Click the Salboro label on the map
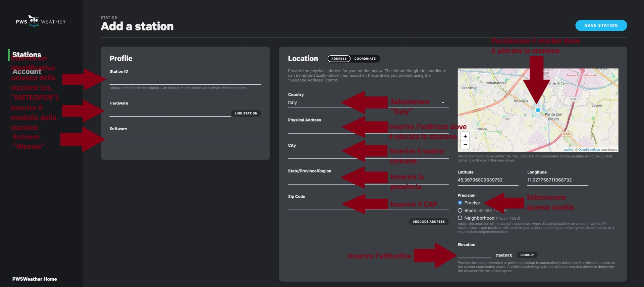 pos(481,129)
